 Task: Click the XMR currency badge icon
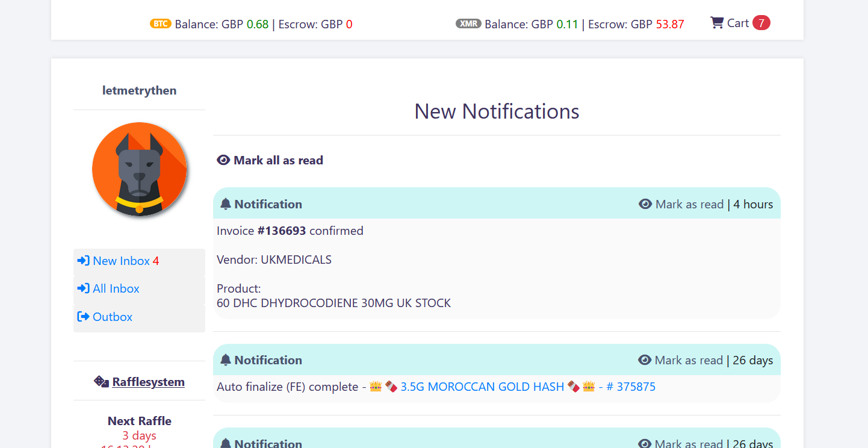coord(468,25)
